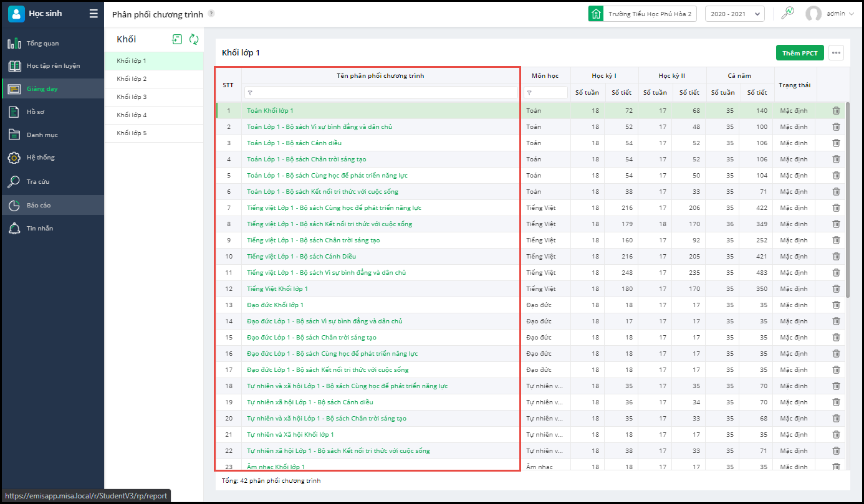This screenshot has height=504, width=864.
Task: Open Đạo đức Khối lớp 1 link
Action: pyautogui.click(x=275, y=305)
